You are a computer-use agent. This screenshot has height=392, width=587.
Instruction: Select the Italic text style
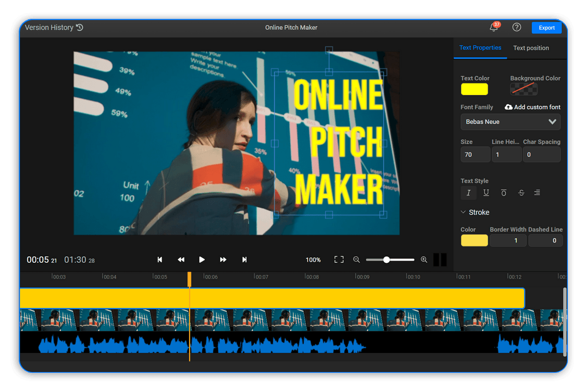click(x=469, y=193)
